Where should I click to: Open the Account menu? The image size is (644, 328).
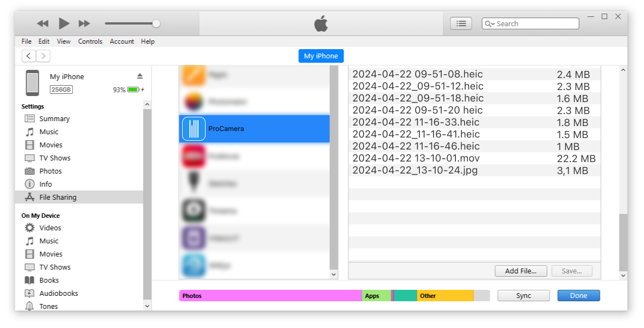click(122, 41)
